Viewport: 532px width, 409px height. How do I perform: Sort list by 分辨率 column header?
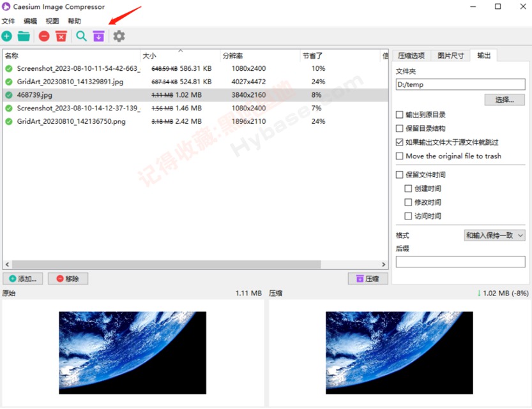pyautogui.click(x=260, y=56)
